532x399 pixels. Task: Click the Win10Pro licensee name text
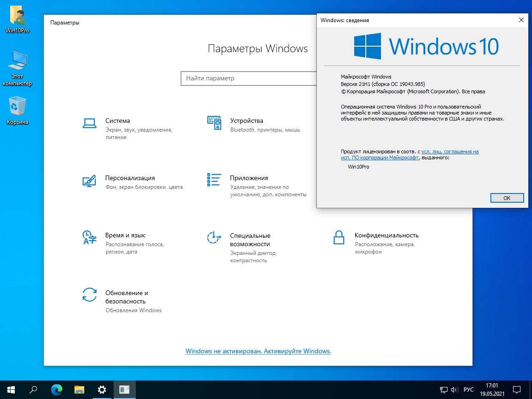coord(359,167)
